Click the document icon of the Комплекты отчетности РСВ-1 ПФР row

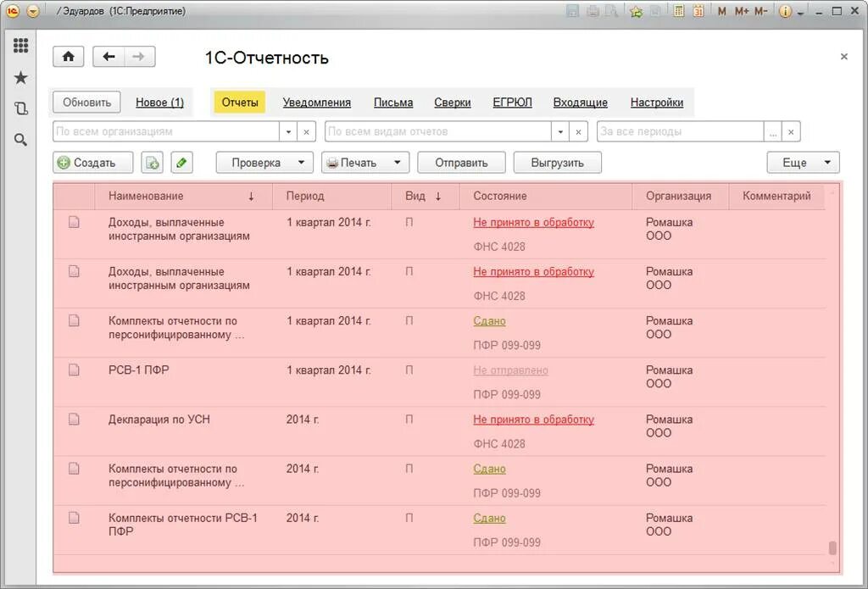click(x=74, y=518)
